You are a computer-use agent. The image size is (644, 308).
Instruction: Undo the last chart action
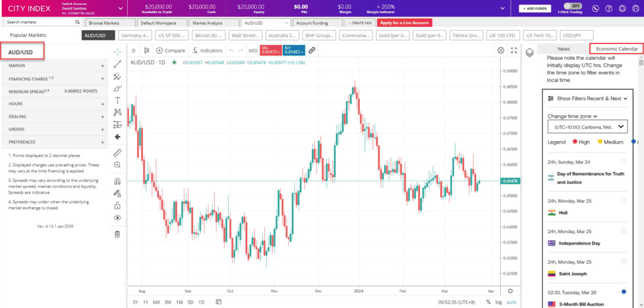[x=231, y=50]
